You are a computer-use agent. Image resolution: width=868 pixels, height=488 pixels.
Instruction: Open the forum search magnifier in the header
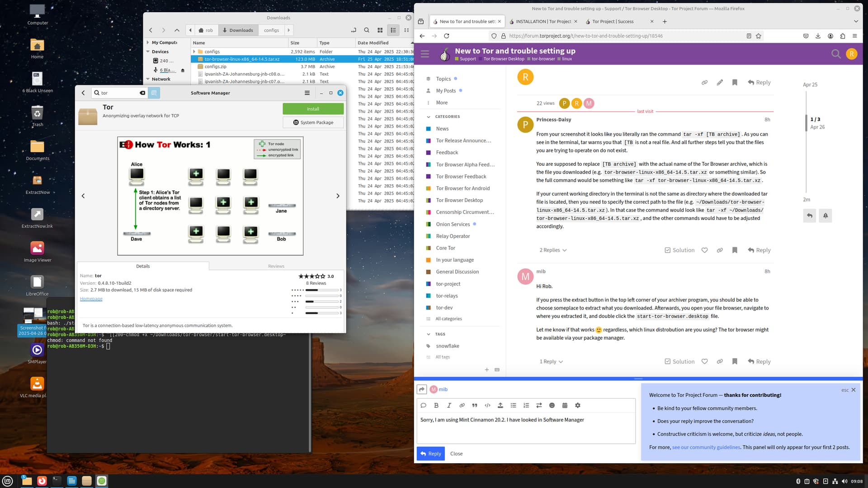coord(836,54)
